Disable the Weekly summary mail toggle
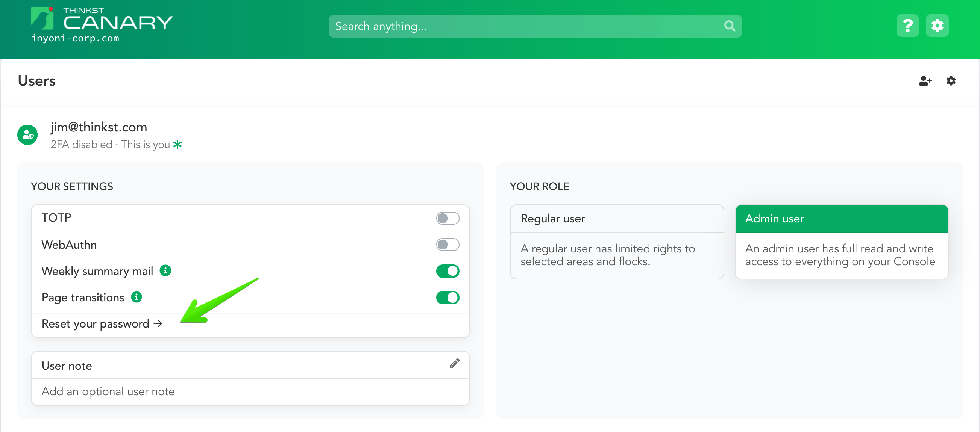This screenshot has height=432, width=980. click(448, 271)
